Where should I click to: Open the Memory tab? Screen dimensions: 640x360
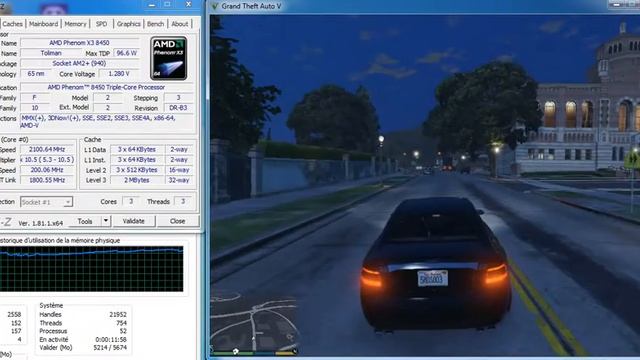[76, 24]
